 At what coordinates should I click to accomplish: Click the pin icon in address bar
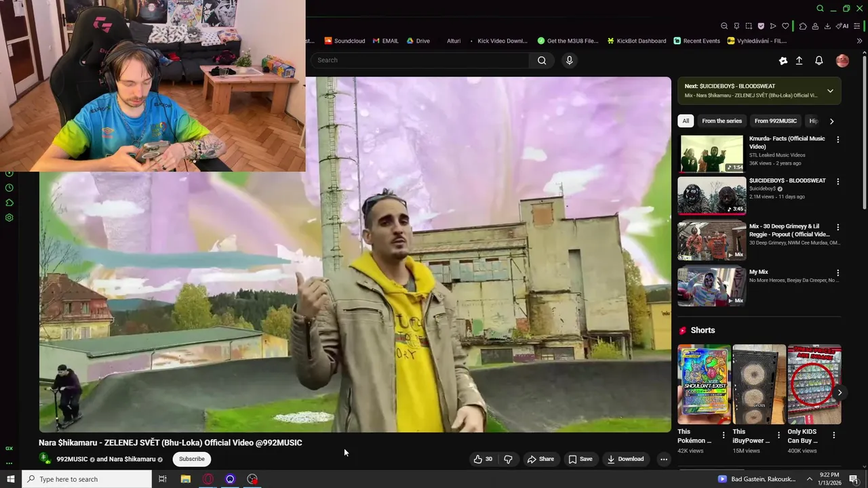(x=736, y=26)
